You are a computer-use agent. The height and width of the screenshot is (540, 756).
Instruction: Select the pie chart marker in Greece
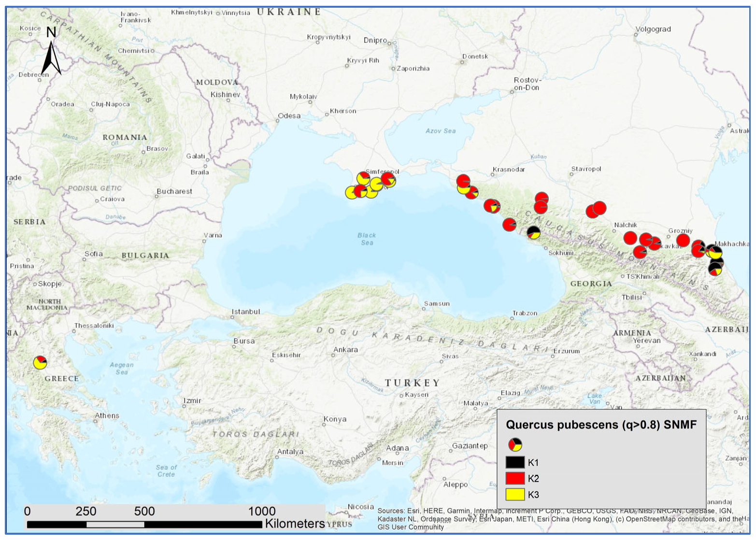pyautogui.click(x=40, y=362)
